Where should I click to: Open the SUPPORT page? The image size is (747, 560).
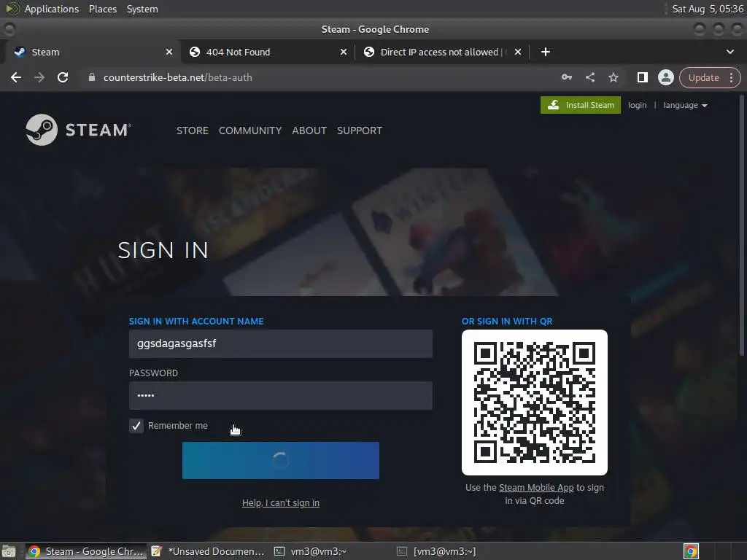pyautogui.click(x=360, y=131)
